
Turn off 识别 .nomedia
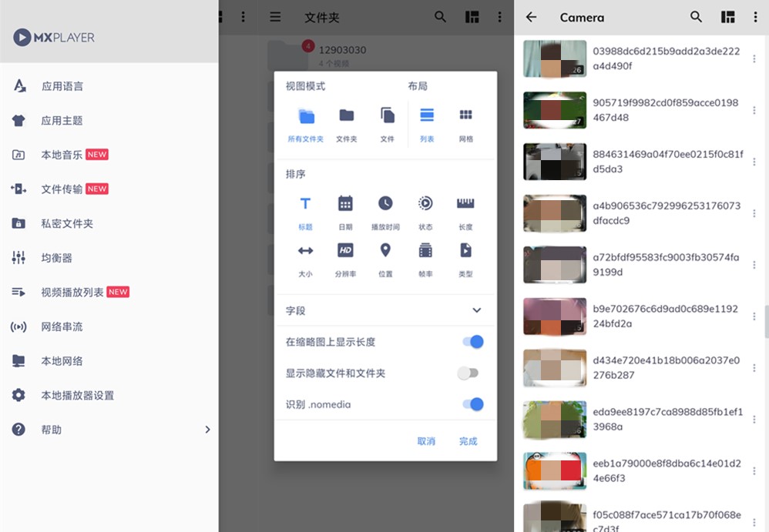pos(472,403)
